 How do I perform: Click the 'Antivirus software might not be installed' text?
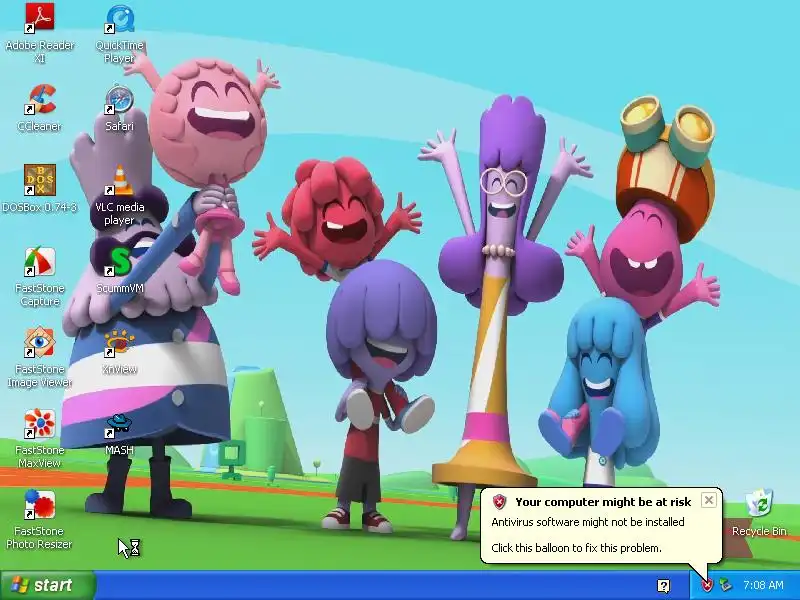coord(588,522)
